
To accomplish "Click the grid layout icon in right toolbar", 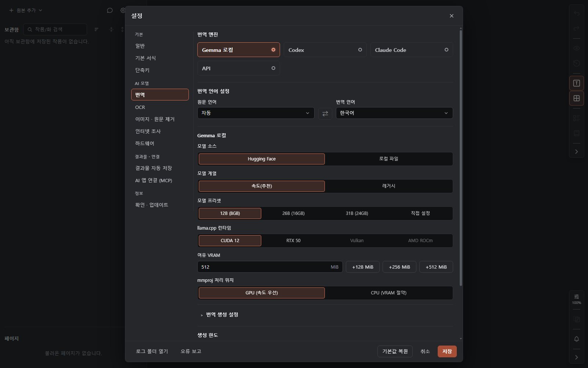I will coord(577,98).
